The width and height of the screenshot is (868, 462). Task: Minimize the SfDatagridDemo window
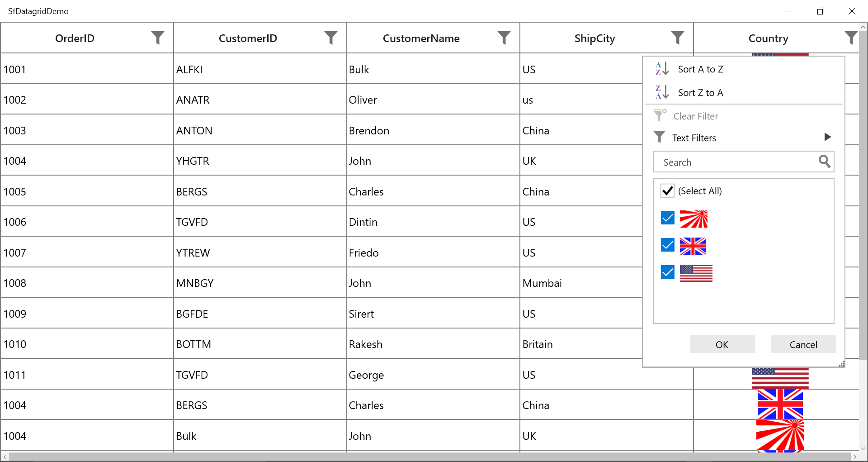click(x=789, y=11)
